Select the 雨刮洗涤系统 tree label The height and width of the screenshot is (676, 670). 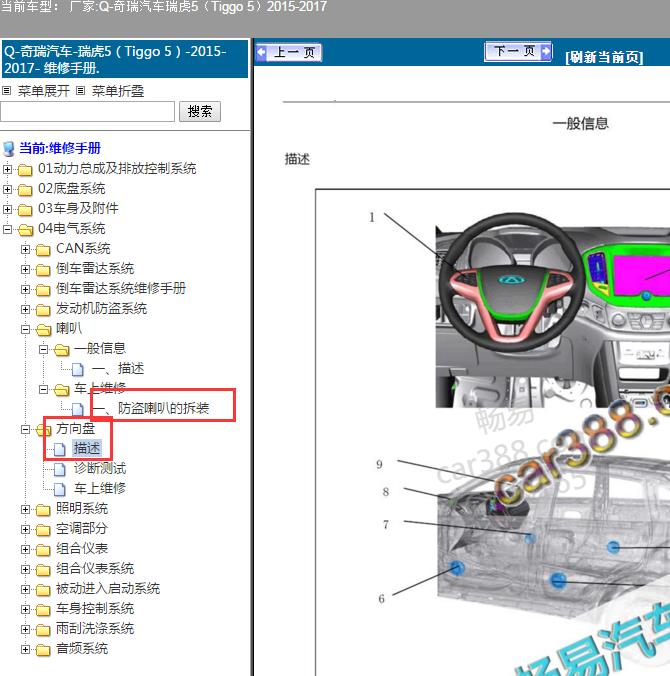pos(95,629)
